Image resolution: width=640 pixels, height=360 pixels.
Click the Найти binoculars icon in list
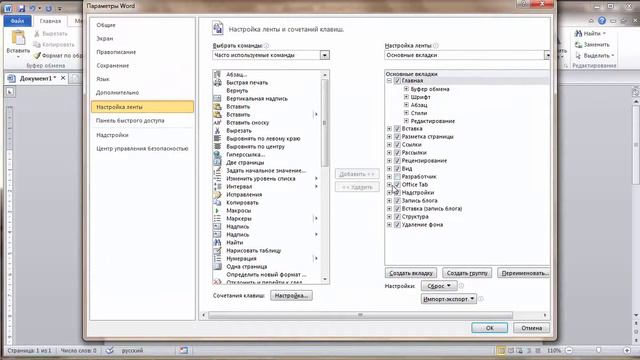[217, 242]
